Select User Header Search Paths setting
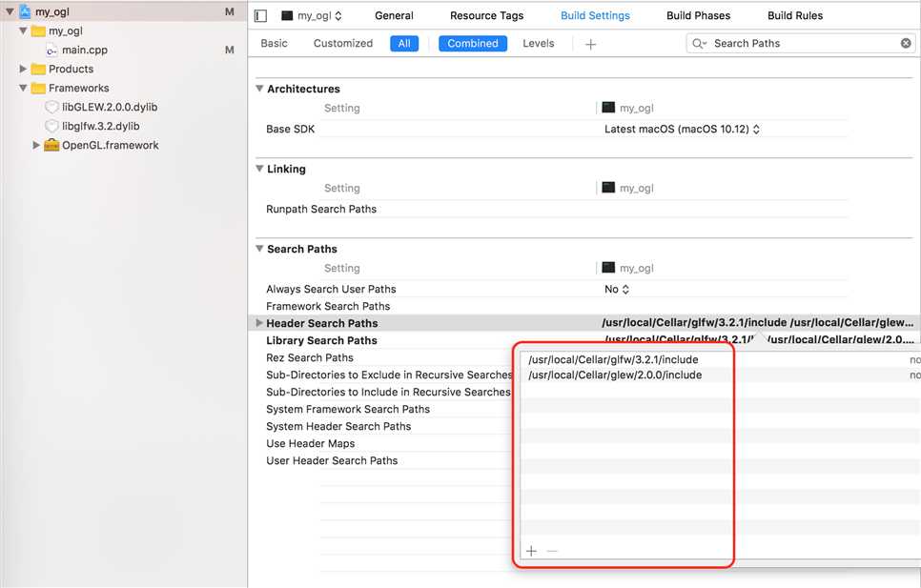The width and height of the screenshot is (921, 588). (x=332, y=460)
